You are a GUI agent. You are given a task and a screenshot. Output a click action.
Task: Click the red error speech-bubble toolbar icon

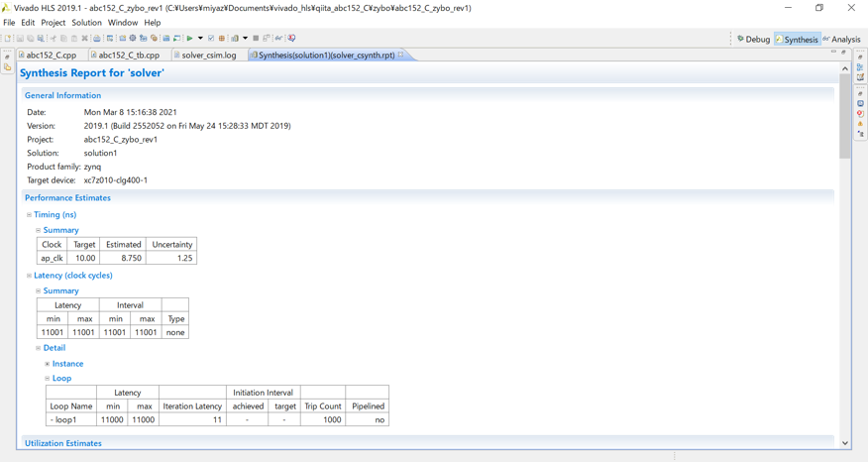coord(291,39)
